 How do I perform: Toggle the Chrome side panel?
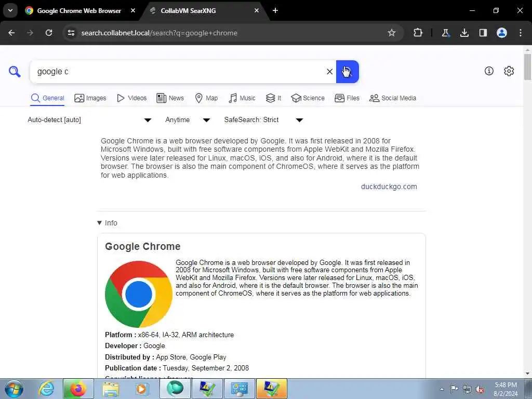click(483, 33)
